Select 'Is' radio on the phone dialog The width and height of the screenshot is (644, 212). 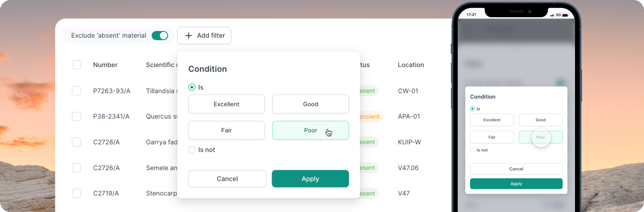tap(472, 109)
